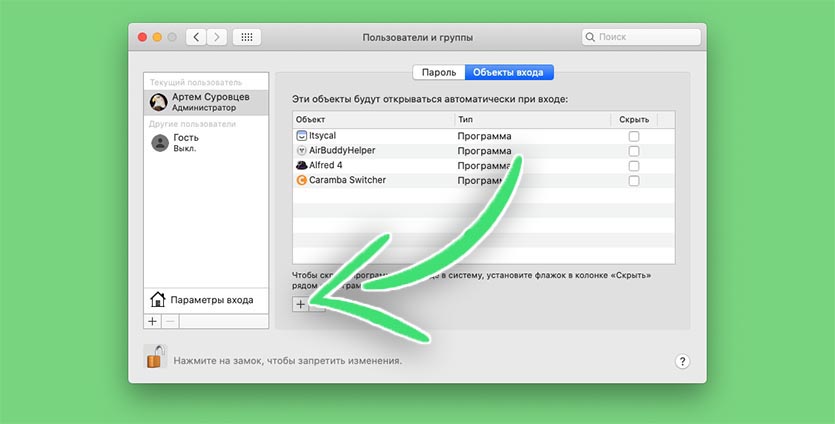Image resolution: width=835 pixels, height=424 pixels.
Task: Select the Объекты входа tab
Action: tap(509, 72)
